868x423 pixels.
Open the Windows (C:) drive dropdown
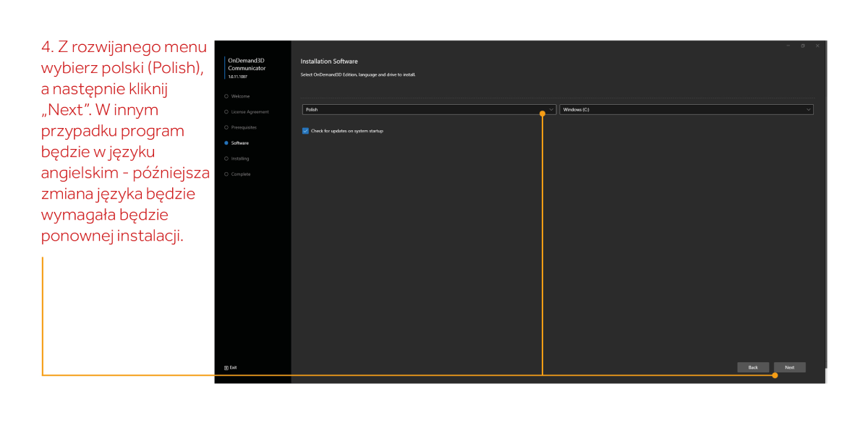click(686, 110)
